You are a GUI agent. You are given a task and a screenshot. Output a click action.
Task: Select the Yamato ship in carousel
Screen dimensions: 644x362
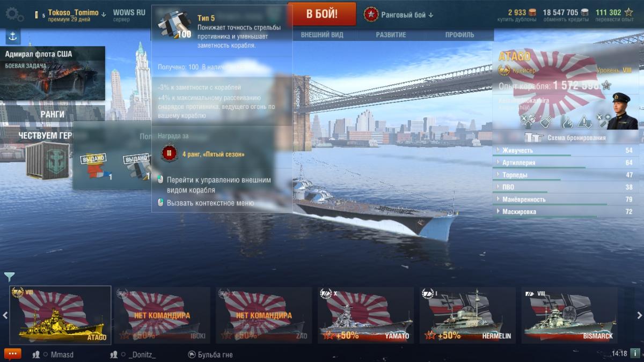point(365,315)
